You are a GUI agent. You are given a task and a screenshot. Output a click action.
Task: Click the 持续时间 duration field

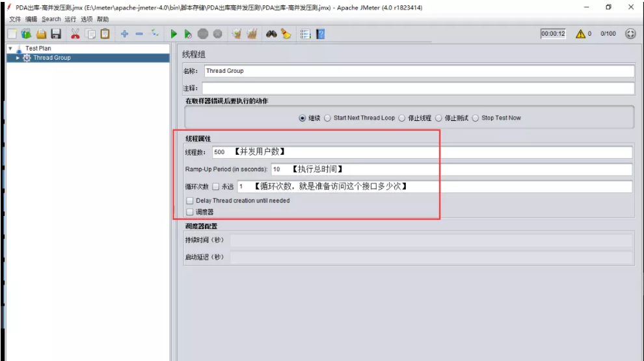(431, 240)
